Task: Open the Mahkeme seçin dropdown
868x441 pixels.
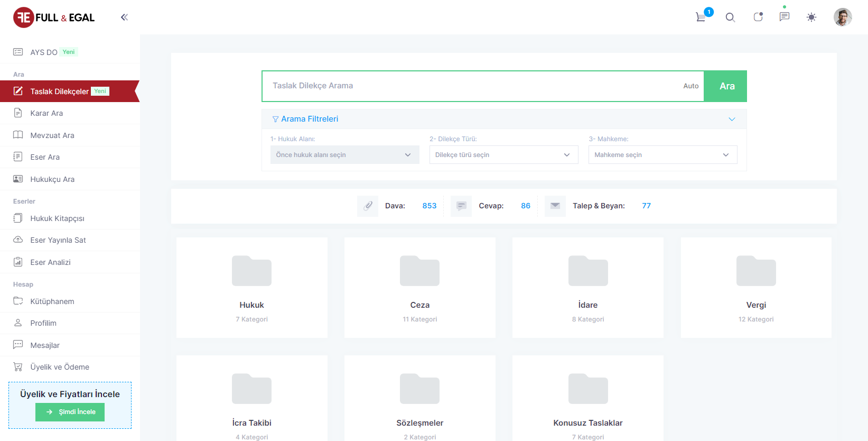Action: (x=662, y=155)
